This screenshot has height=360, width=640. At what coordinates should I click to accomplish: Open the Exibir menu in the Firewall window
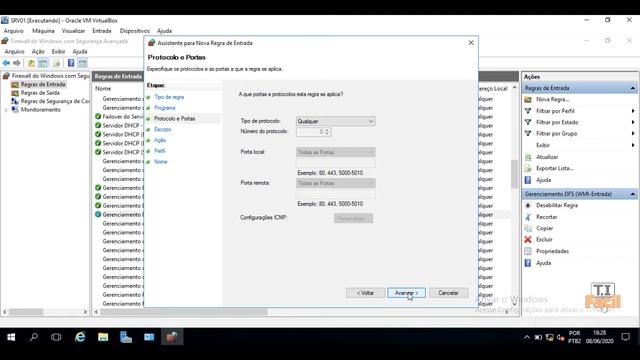[58, 51]
